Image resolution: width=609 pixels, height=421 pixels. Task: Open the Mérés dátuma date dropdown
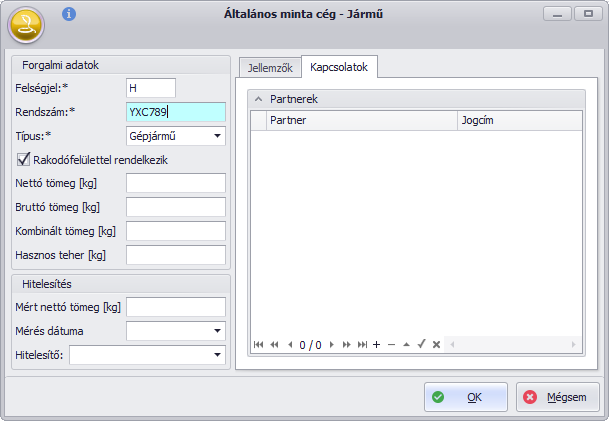(217, 330)
